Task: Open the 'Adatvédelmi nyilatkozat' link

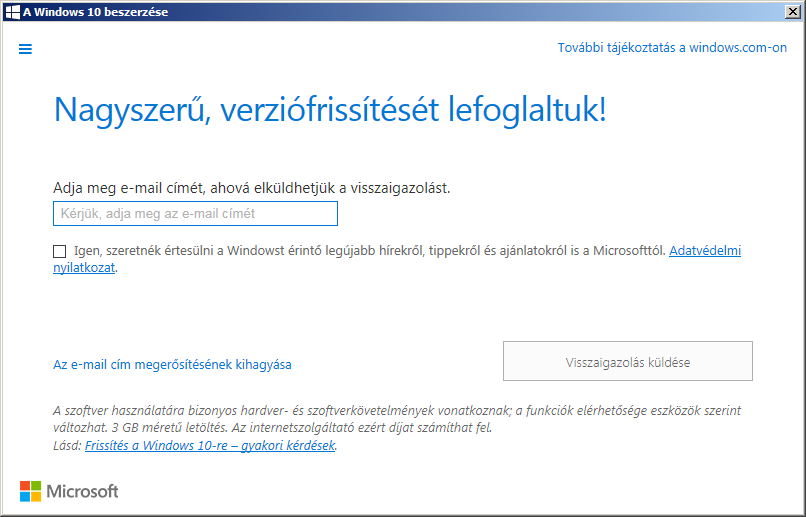Action: pyautogui.click(x=704, y=251)
